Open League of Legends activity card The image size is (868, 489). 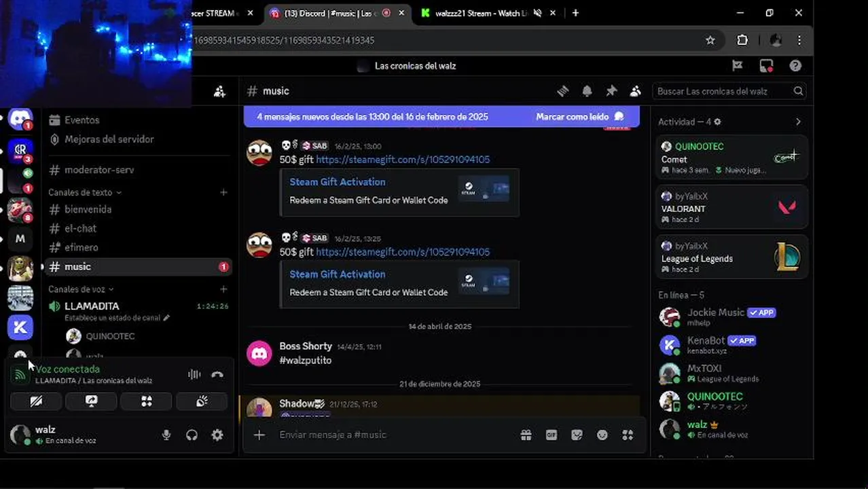732,257
